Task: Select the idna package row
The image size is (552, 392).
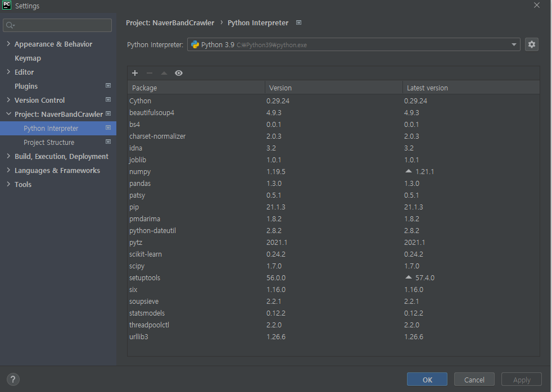Action: click(x=333, y=148)
